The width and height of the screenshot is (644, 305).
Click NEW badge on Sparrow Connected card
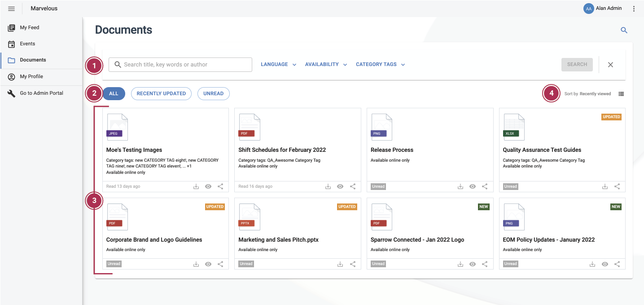[x=484, y=207]
